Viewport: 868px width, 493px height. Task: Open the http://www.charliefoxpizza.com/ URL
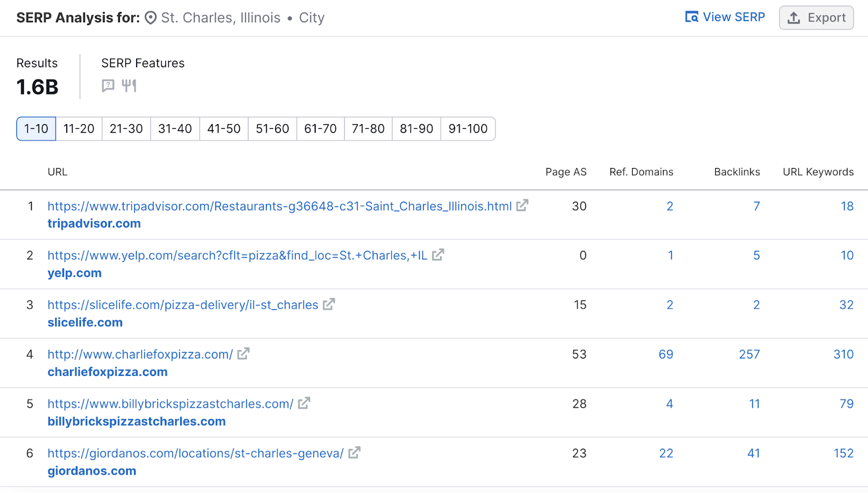(x=140, y=354)
